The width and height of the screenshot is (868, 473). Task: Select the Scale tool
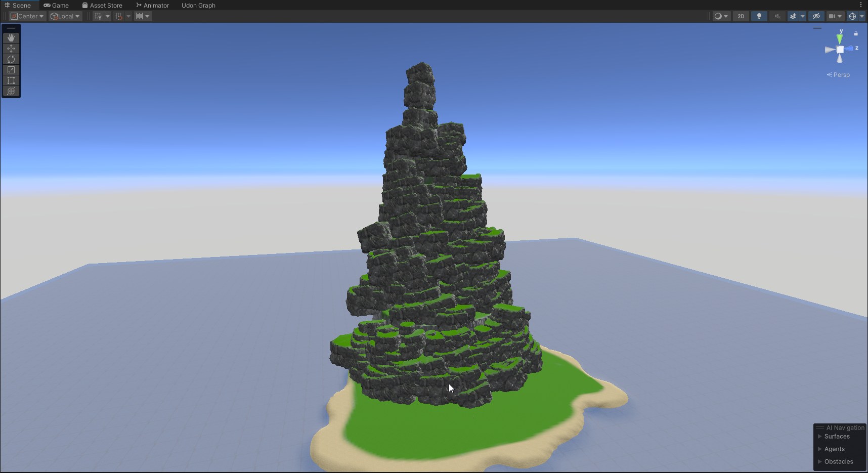click(11, 70)
